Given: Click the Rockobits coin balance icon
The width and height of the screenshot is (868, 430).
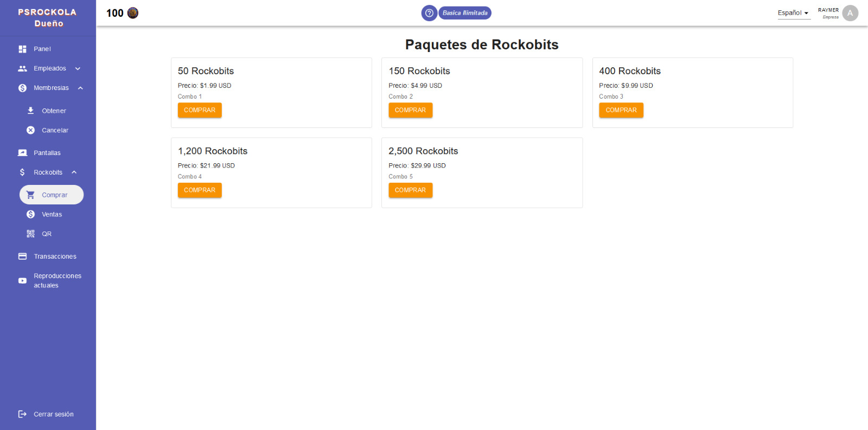Looking at the screenshot, I should pyautogui.click(x=133, y=13).
